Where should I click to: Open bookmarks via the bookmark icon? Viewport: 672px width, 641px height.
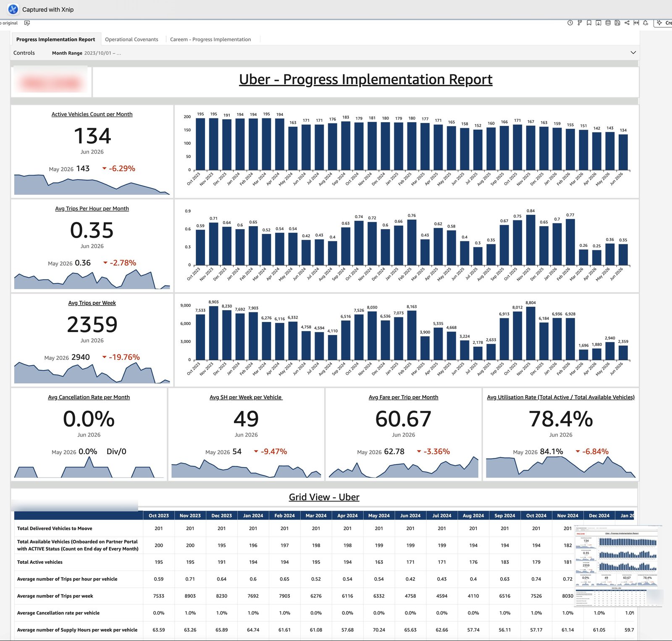589,23
